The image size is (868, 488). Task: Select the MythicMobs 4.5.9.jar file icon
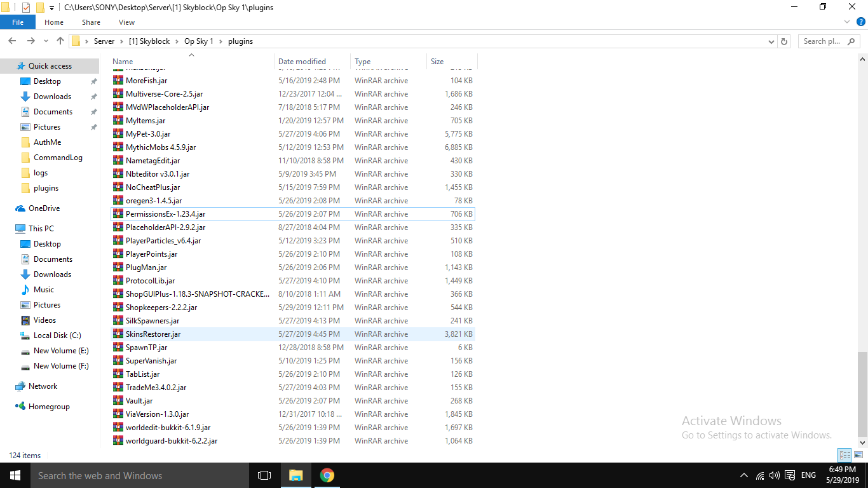(x=118, y=147)
